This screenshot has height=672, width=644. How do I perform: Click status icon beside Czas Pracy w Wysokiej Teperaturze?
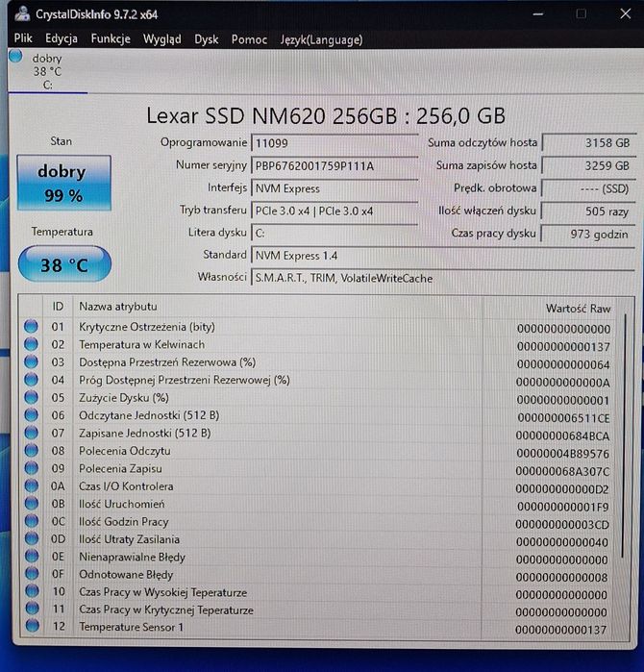(32, 591)
